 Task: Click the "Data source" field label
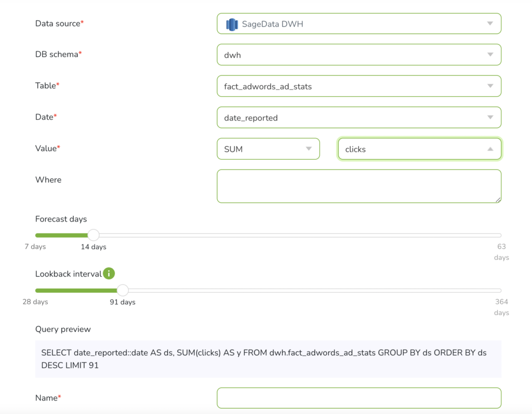(x=59, y=23)
